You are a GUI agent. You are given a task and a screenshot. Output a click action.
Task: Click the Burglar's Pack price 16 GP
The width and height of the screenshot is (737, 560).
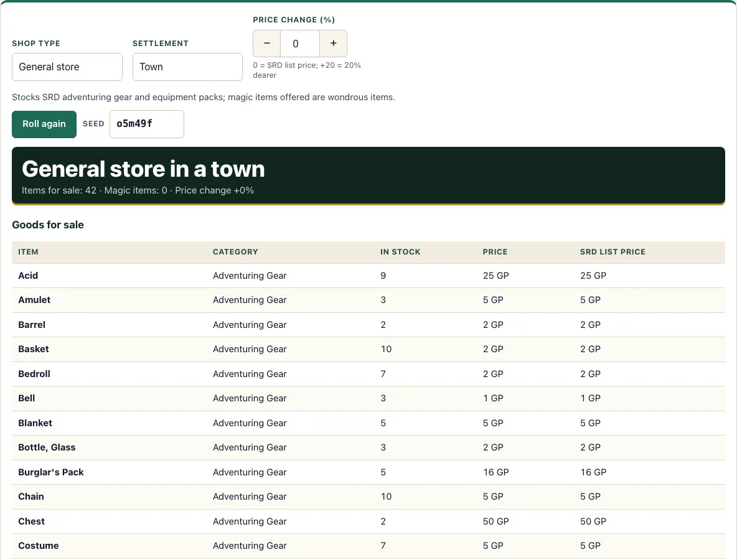coord(496,472)
